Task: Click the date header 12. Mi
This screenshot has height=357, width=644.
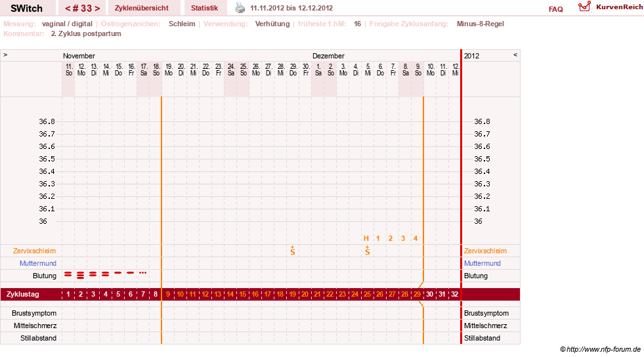Action: (455, 70)
